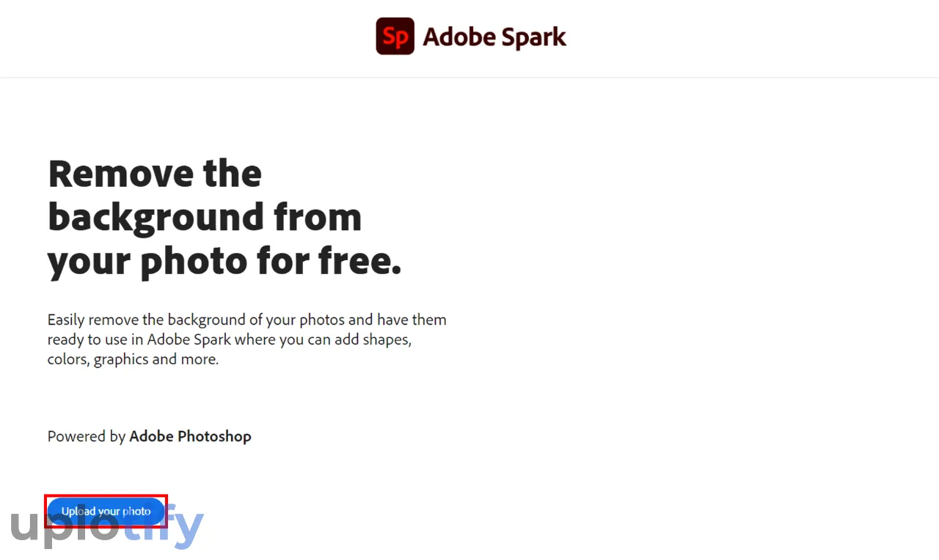Click the word 'photo' on blue button

coord(136,512)
